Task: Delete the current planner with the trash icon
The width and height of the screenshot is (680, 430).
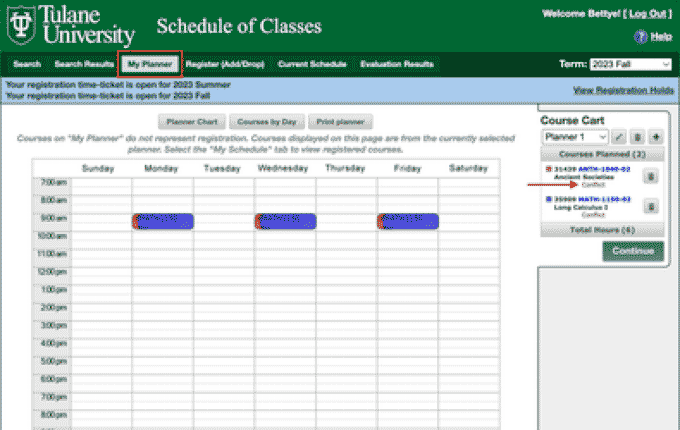Action: point(638,137)
